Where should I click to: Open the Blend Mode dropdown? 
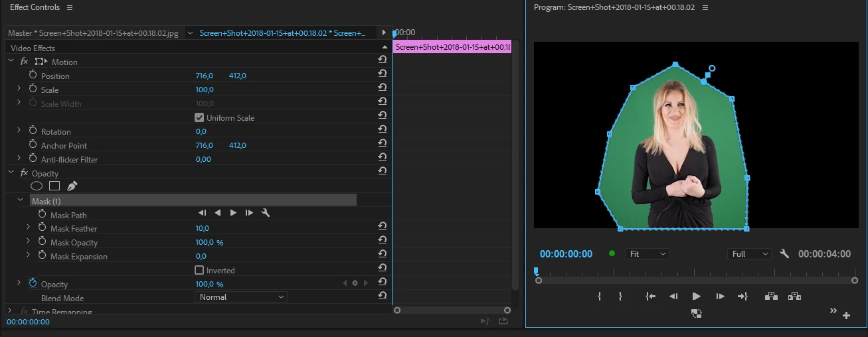pos(242,297)
